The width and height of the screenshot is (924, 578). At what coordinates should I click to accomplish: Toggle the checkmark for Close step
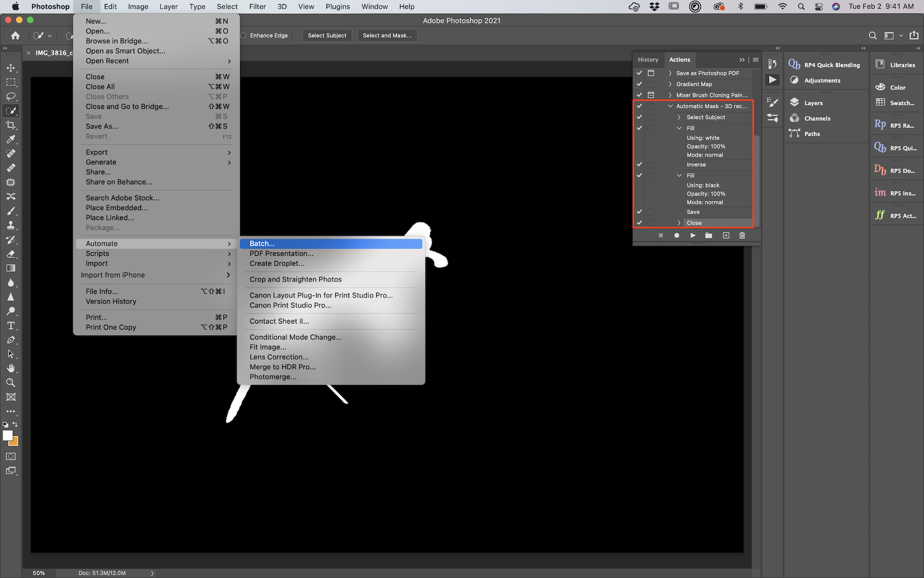tap(640, 223)
